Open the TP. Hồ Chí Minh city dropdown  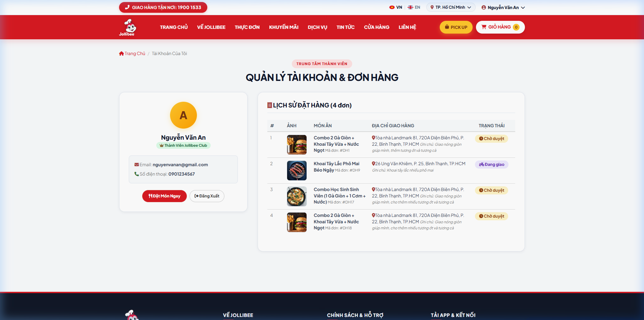point(451,7)
